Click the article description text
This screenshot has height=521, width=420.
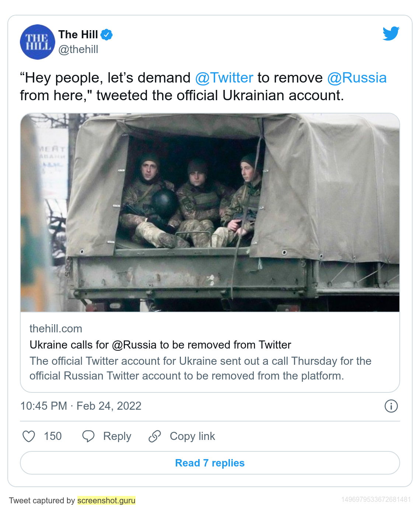coord(200,368)
